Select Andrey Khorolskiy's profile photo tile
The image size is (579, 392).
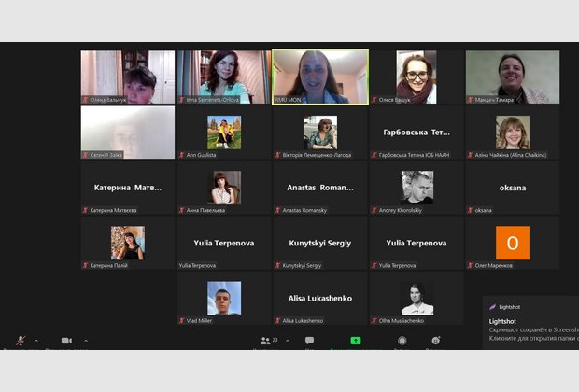417,188
